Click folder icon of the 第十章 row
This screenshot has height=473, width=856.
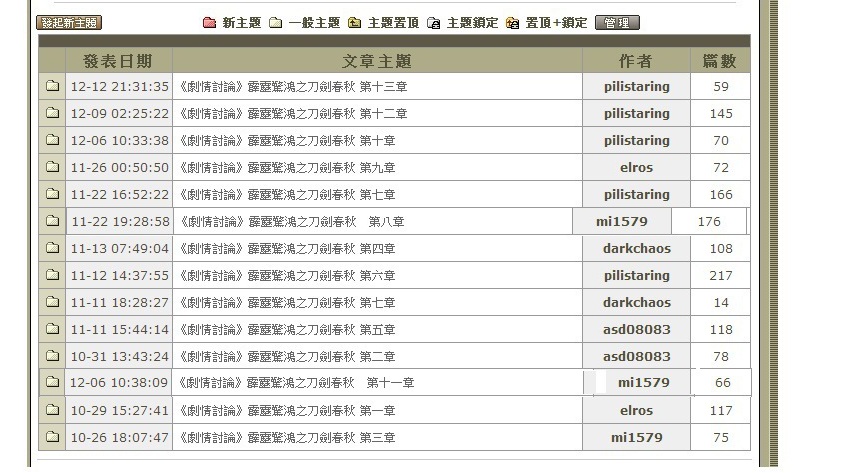52,140
